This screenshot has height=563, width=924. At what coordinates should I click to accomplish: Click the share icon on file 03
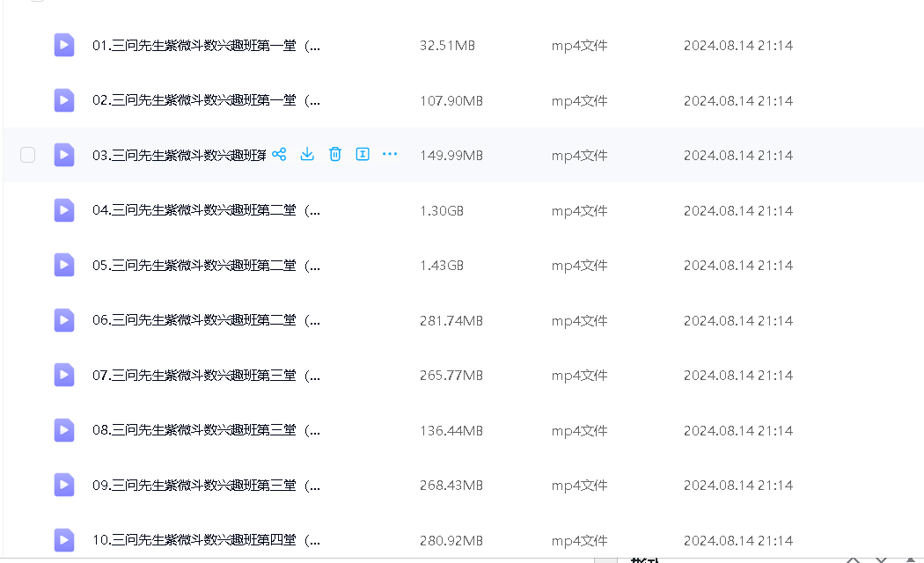279,155
